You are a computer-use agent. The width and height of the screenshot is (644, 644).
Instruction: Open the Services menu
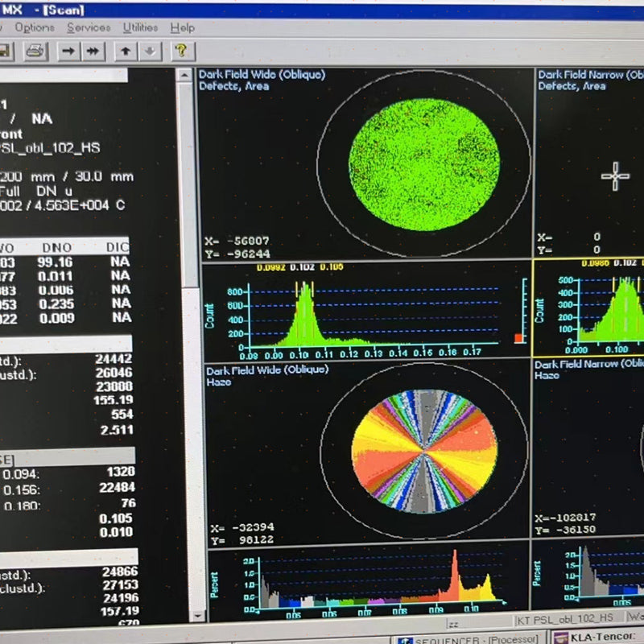point(89,27)
